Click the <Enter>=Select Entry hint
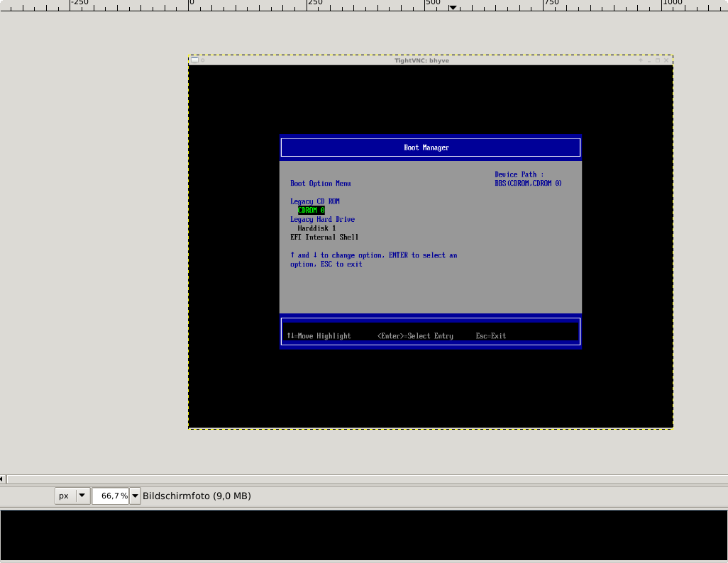Image resolution: width=728 pixels, height=563 pixels. click(x=415, y=336)
